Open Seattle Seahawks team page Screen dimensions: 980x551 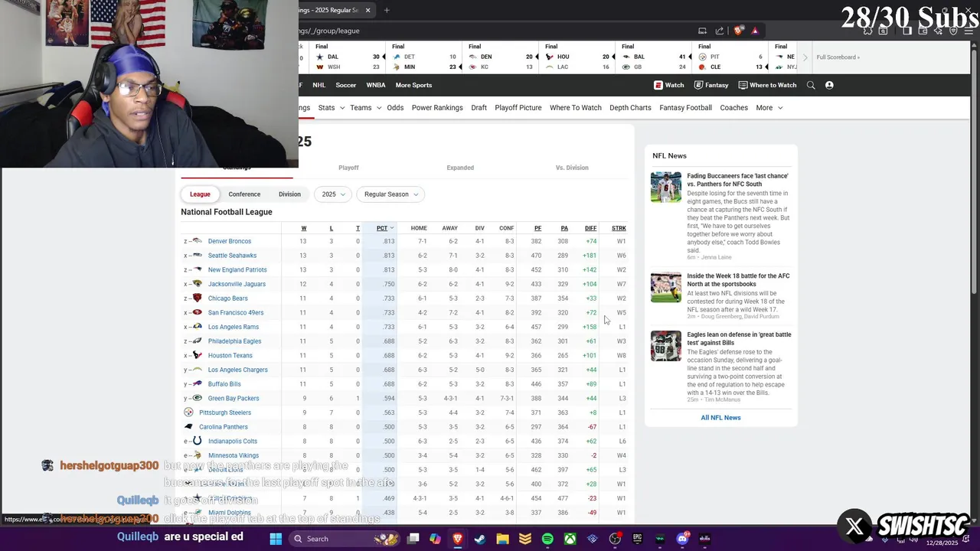tap(232, 256)
